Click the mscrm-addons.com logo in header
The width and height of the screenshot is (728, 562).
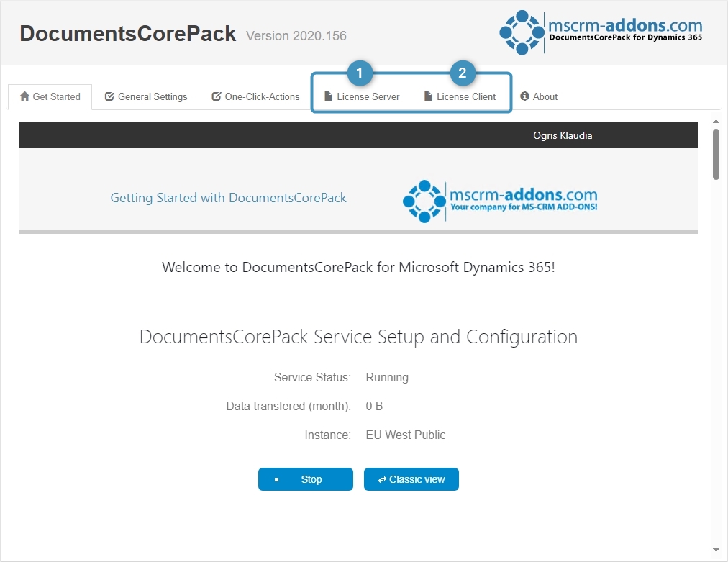[601, 32]
